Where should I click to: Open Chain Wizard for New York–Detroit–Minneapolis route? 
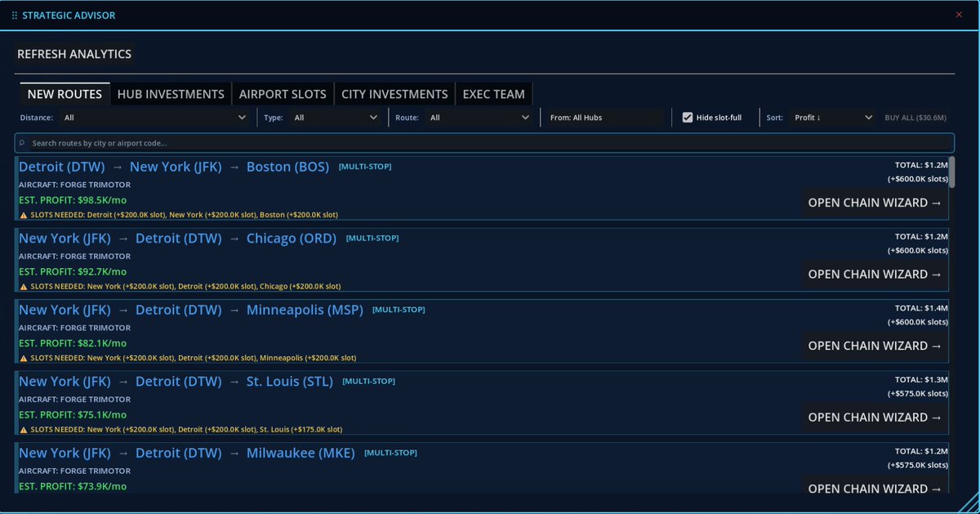[x=875, y=346]
